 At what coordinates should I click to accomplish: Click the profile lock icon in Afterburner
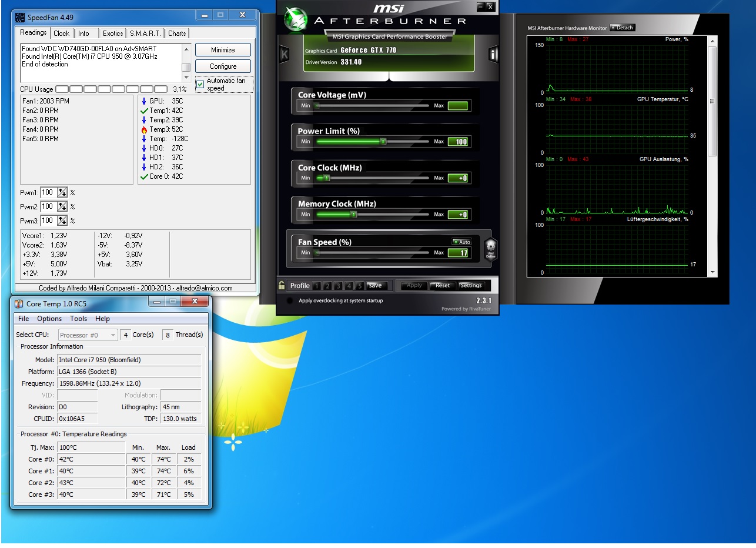pos(282,286)
